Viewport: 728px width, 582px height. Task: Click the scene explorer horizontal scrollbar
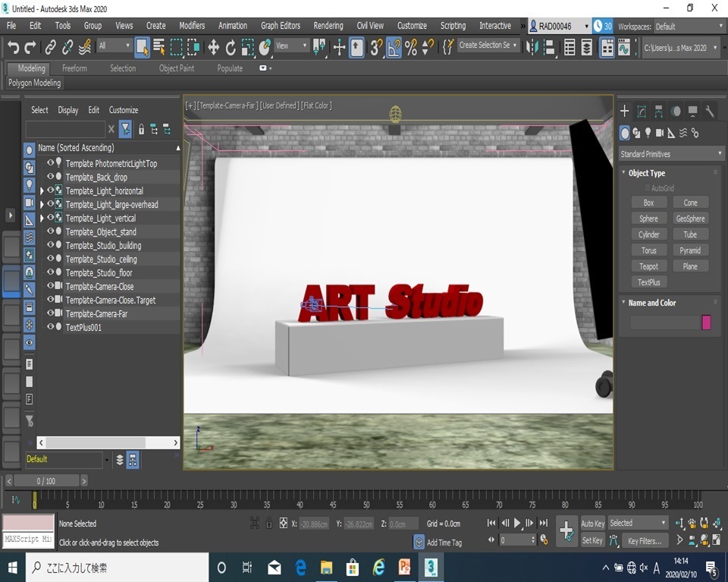pyautogui.click(x=108, y=442)
